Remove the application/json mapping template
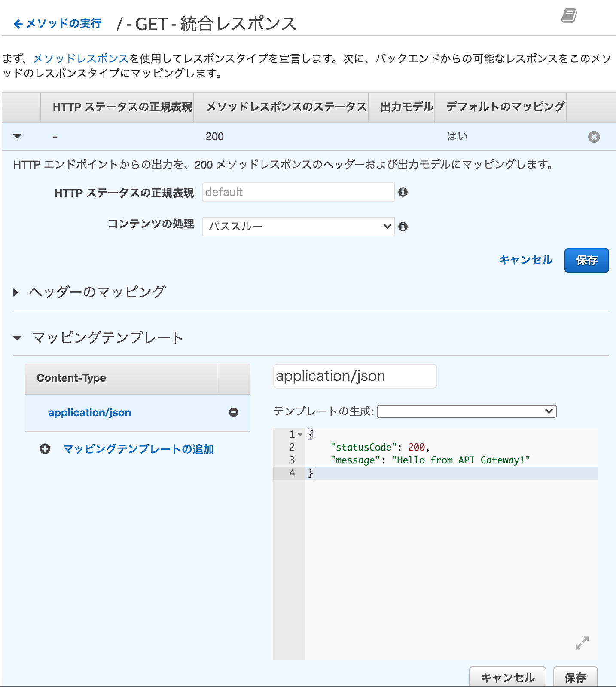 pos(234,412)
